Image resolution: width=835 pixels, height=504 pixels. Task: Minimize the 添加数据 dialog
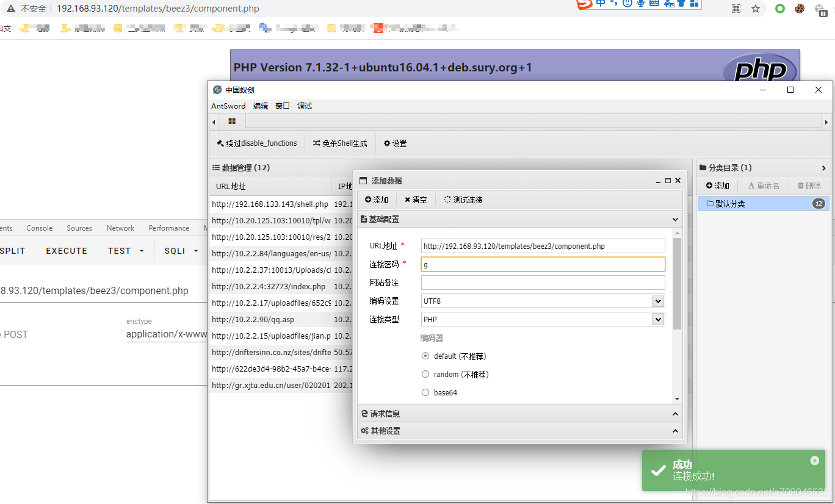point(659,181)
